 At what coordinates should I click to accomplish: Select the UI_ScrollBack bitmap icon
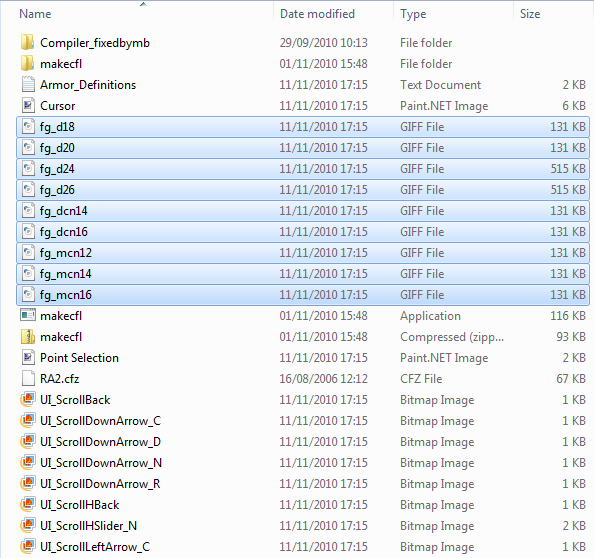pyautogui.click(x=28, y=399)
